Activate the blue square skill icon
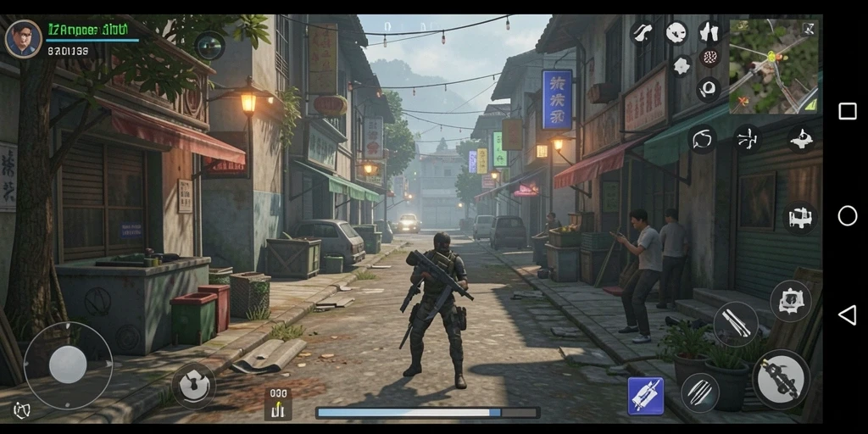The height and width of the screenshot is (434, 868). point(645,396)
